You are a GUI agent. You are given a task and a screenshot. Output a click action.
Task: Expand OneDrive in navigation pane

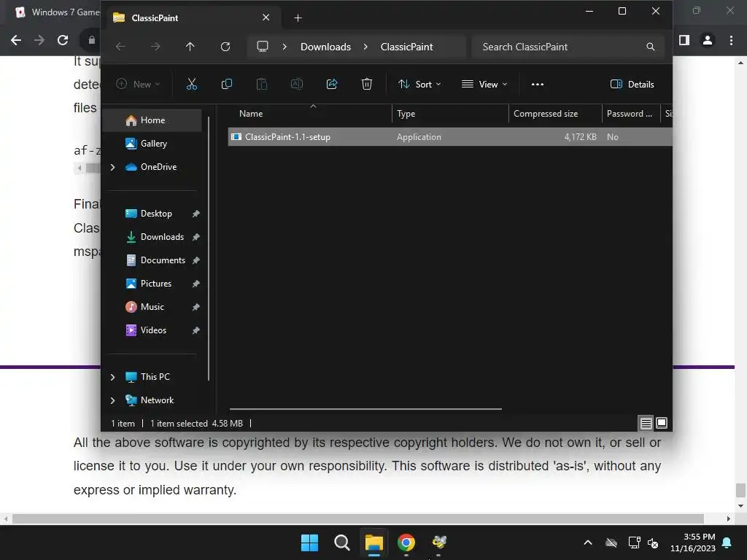[112, 167]
